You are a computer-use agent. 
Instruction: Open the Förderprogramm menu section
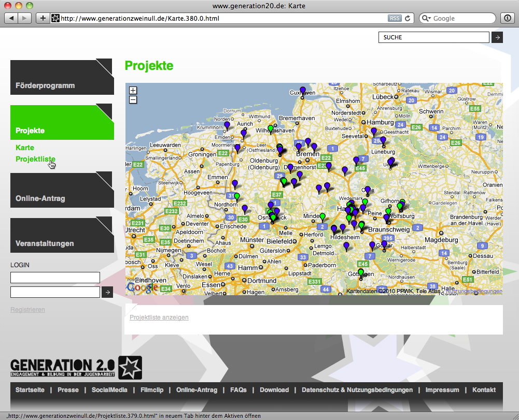(x=62, y=77)
